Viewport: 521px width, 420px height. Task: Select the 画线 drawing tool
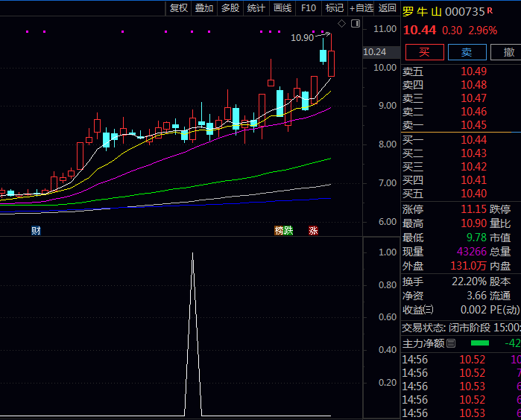[x=282, y=8]
